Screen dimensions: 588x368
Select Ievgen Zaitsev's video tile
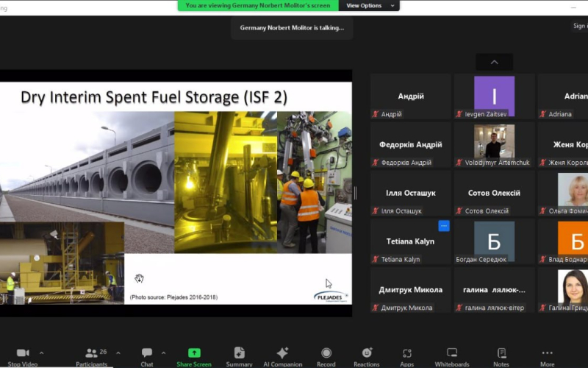coord(494,96)
